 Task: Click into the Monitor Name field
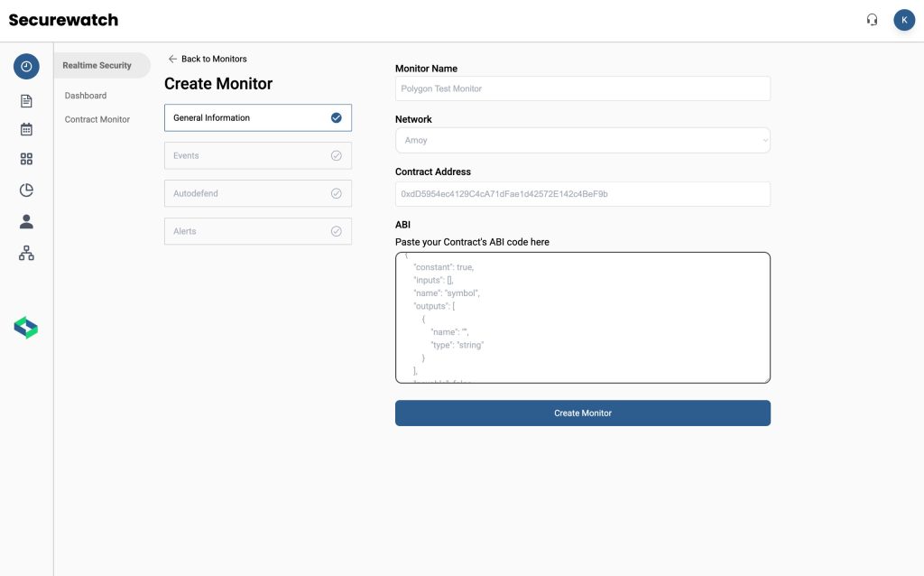(x=582, y=88)
